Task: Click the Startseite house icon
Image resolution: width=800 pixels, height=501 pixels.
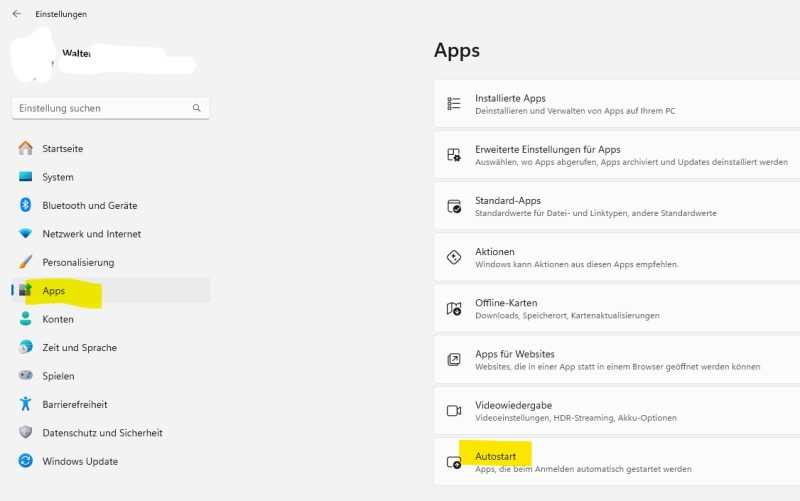Action: 26,148
